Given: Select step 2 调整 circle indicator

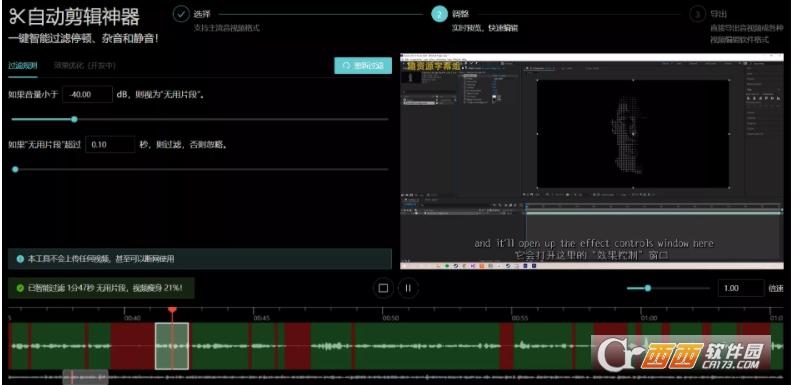Looking at the screenshot, I should pyautogui.click(x=439, y=14).
